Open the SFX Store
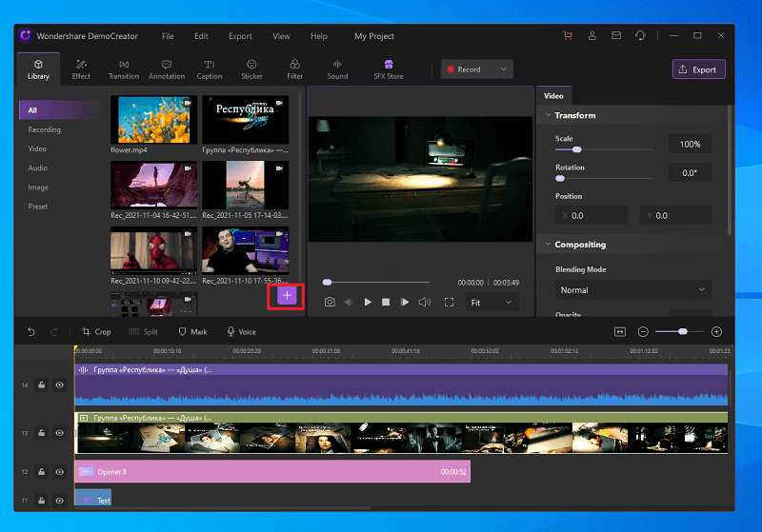The image size is (762, 532). pyautogui.click(x=388, y=69)
